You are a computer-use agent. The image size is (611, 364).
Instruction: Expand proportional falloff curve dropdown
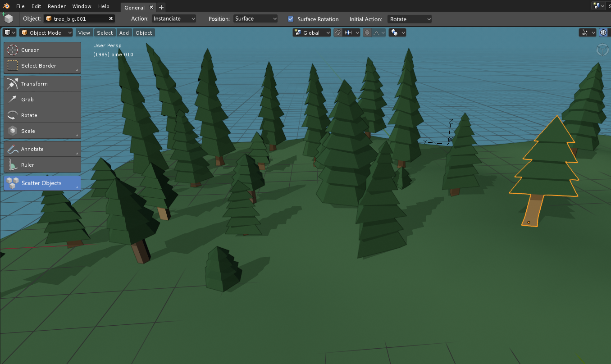[379, 33]
